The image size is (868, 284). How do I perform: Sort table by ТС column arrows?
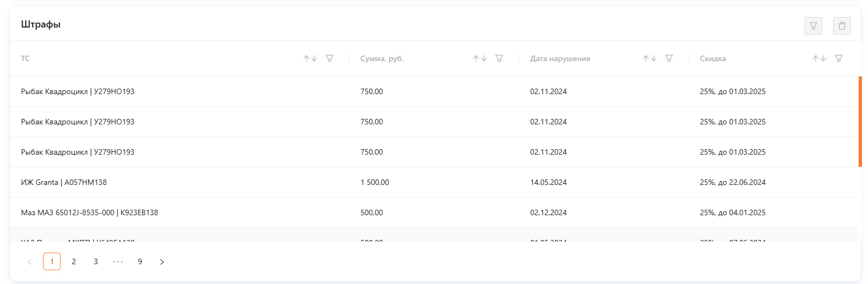(x=310, y=58)
